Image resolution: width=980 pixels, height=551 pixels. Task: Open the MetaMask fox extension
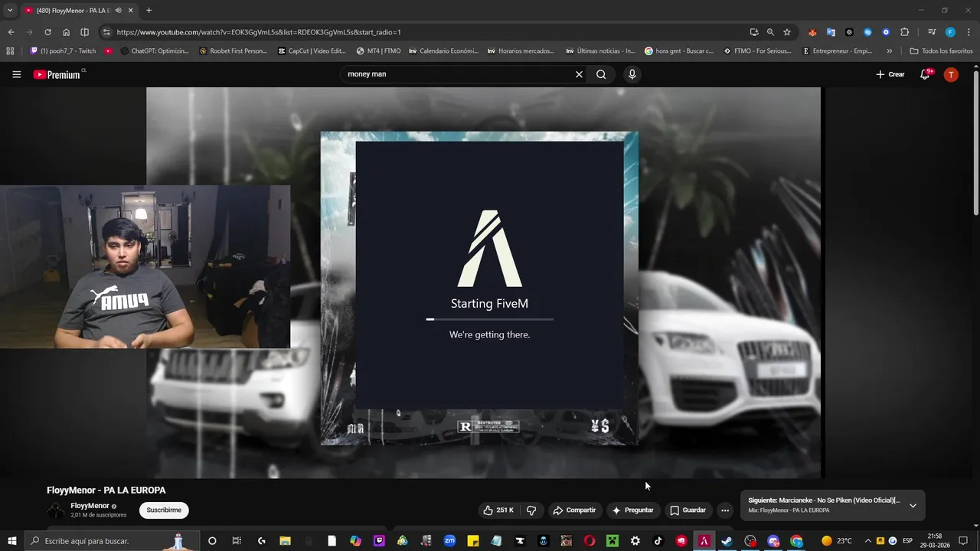coord(812,32)
